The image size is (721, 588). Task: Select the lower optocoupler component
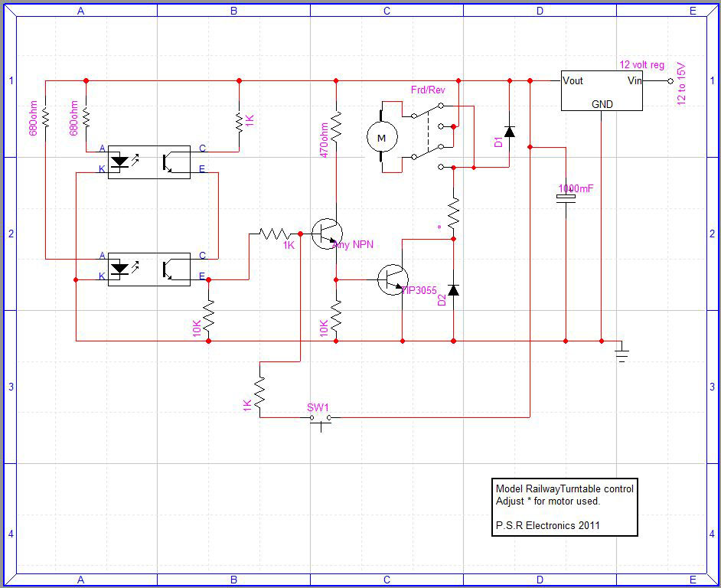pyautogui.click(x=148, y=269)
